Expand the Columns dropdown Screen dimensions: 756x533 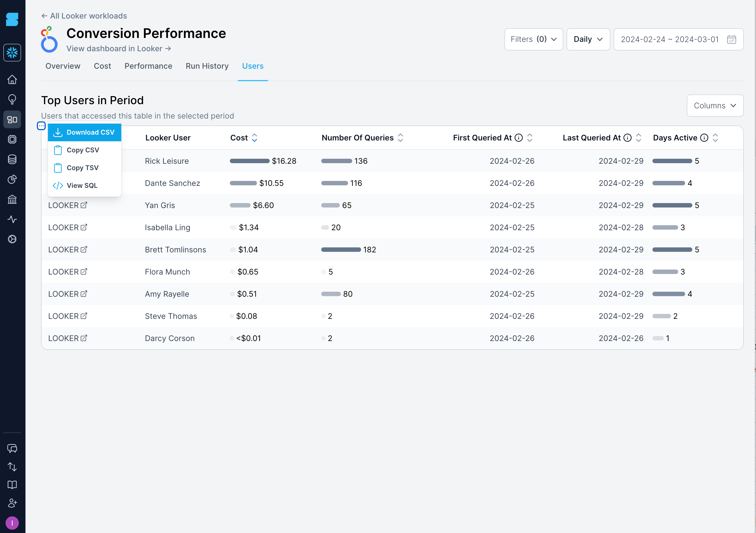tap(715, 106)
